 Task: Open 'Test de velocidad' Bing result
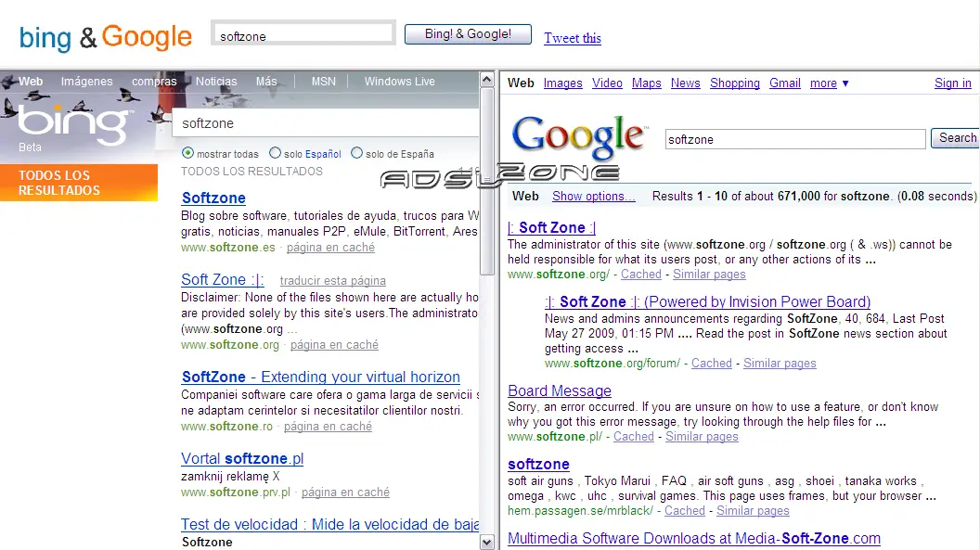[329, 524]
